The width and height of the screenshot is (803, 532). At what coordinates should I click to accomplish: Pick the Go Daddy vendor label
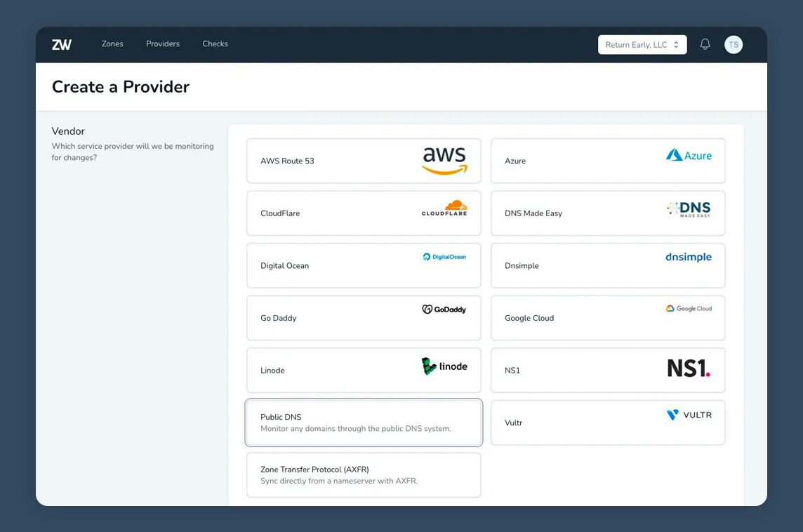point(279,318)
